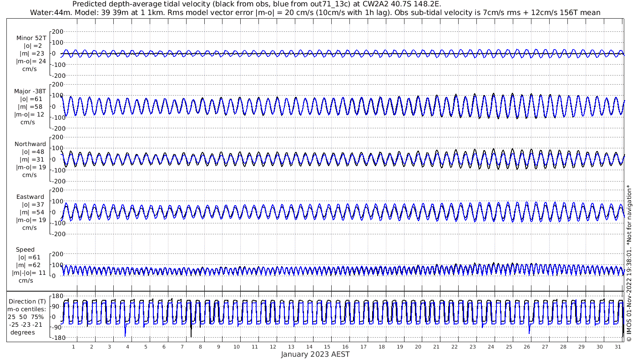Select the 'Minor 52T' panel label
The image size is (637, 364).
point(31,38)
